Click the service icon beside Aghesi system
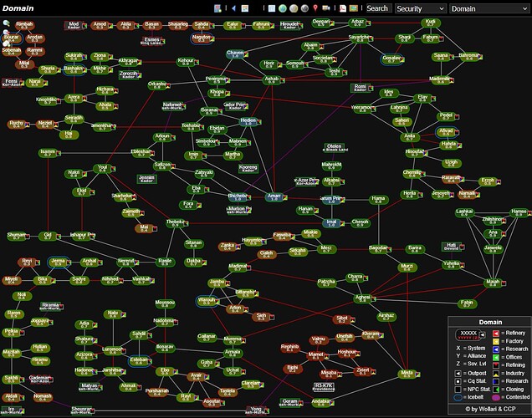Viewport: 532px width, 418px height. [x=374, y=299]
